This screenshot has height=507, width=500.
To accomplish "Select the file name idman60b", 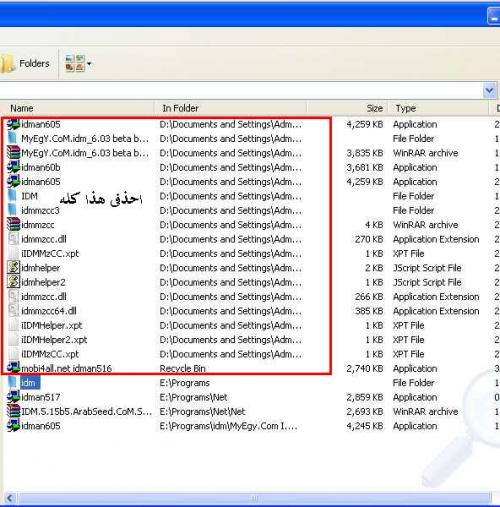I will click(41, 167).
